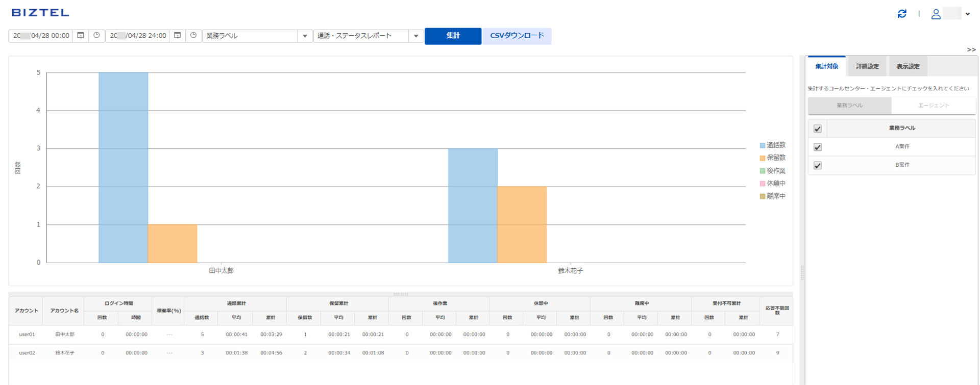Click 田中太郎 in the table row
Screen dimensions: 980x385
pyautogui.click(x=65, y=335)
